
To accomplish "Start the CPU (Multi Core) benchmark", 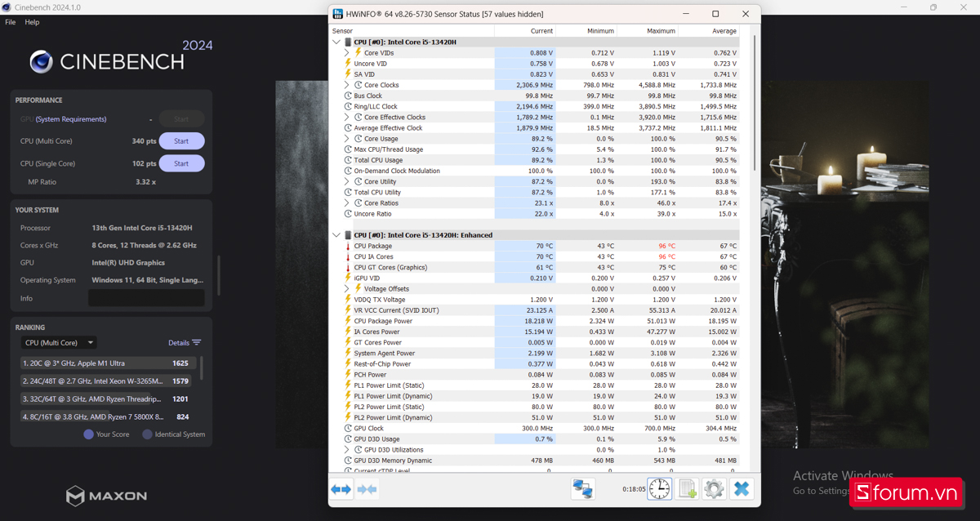I will pos(181,141).
